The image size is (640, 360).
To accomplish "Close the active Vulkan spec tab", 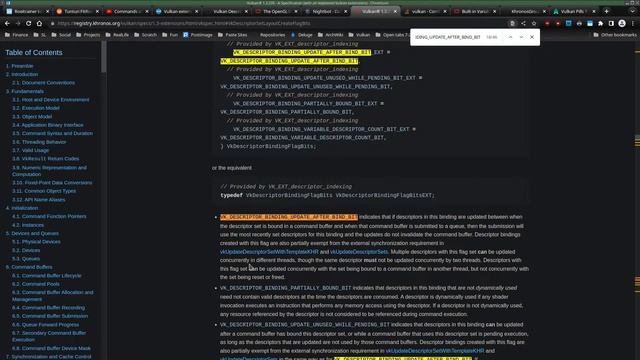I will (x=395, y=11).
